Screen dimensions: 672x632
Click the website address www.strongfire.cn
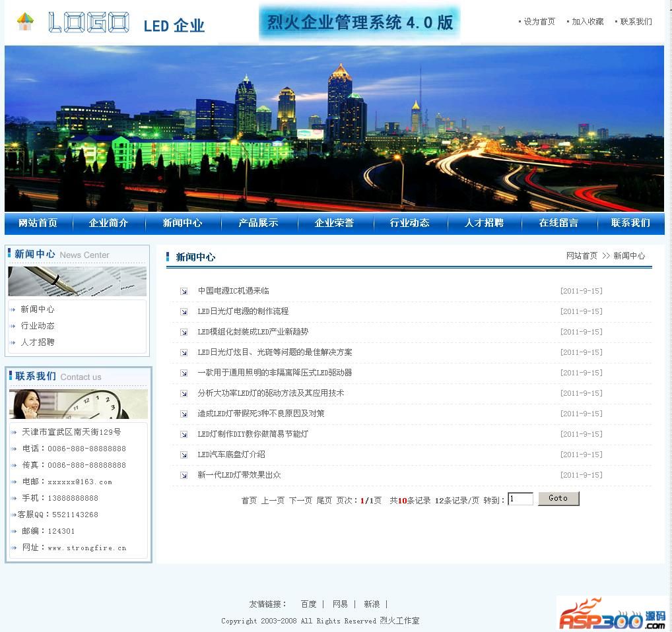click(x=87, y=548)
